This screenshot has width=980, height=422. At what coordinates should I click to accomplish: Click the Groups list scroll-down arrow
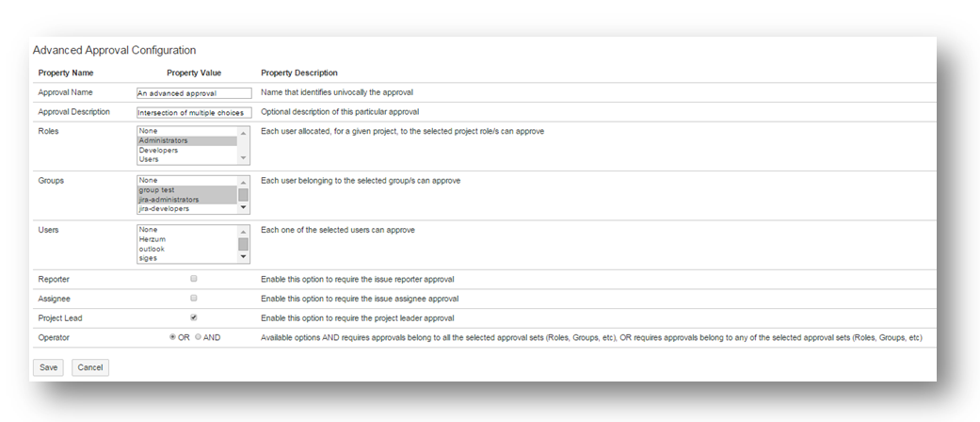click(244, 208)
